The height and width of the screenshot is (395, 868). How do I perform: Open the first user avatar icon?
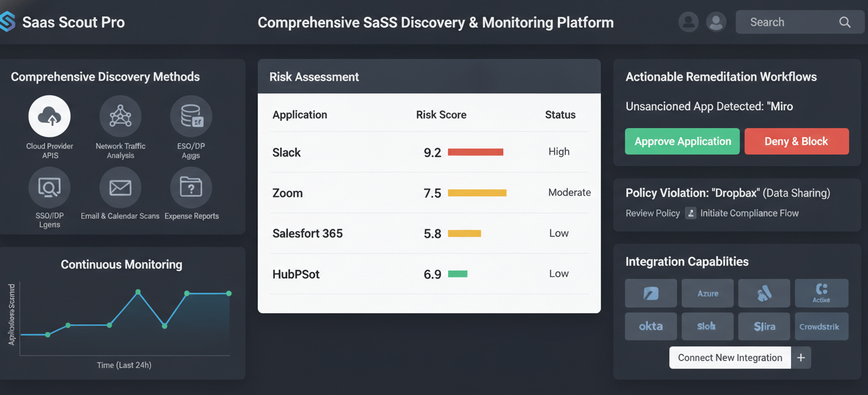point(688,22)
